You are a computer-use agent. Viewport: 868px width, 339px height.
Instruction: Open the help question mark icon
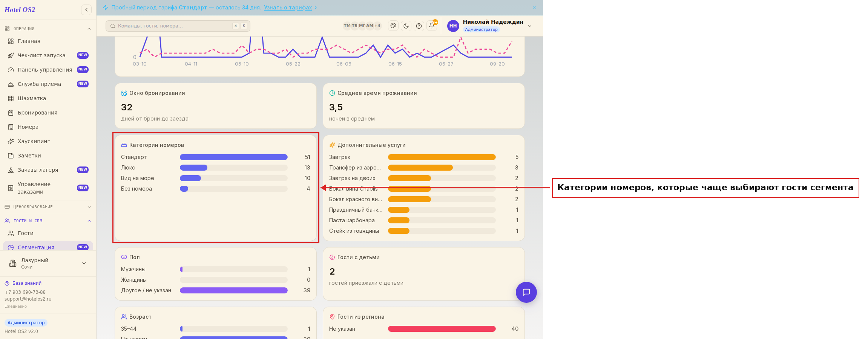click(419, 26)
